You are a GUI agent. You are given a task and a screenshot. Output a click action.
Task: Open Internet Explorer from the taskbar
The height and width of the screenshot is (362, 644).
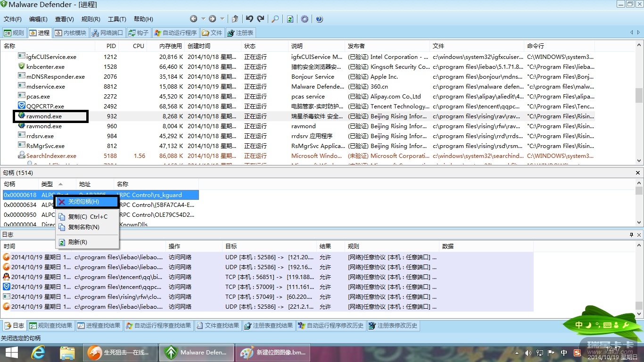(x=38, y=353)
